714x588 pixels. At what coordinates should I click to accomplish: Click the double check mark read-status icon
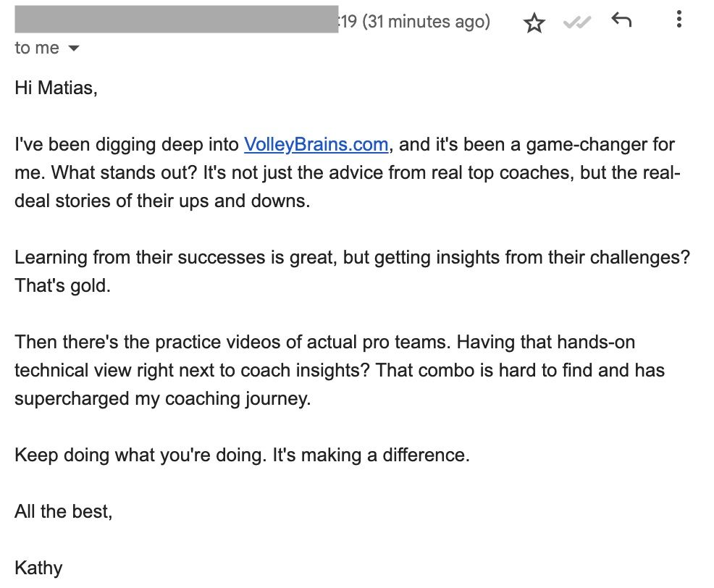click(x=577, y=22)
